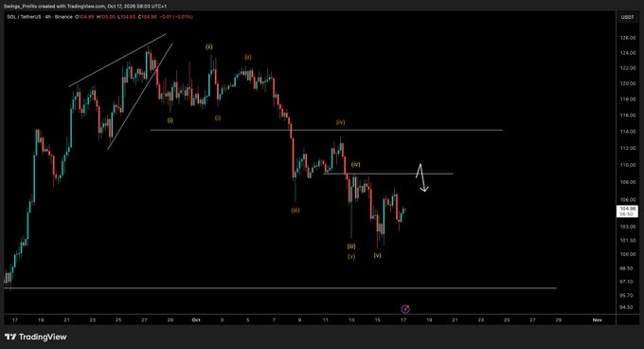
Task: Click the high value H105.05
Action: (x=105, y=17)
